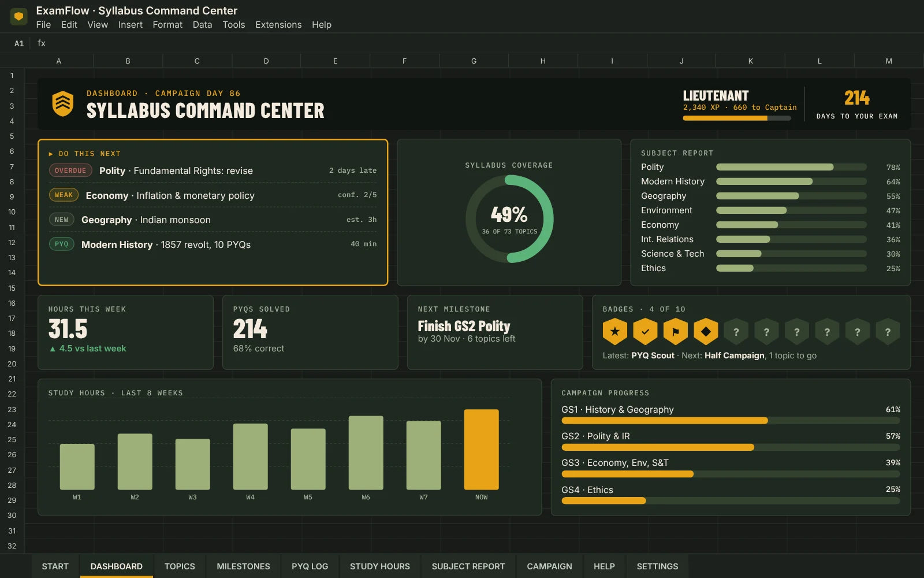Click the last locked question-mark badge
The width and height of the screenshot is (924, 578).
click(888, 332)
